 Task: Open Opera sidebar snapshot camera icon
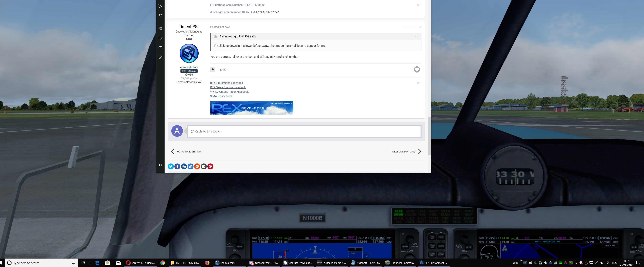[160, 16]
